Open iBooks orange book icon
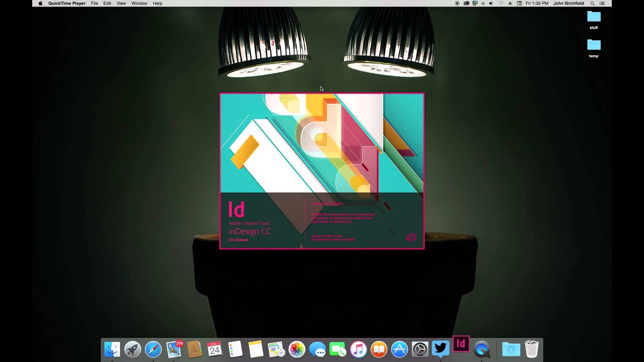 click(x=379, y=349)
